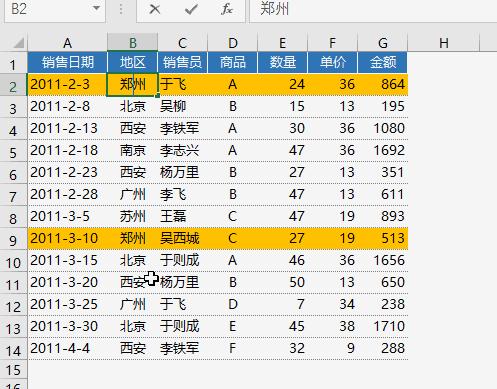Click date cell 2011-2-8
The height and width of the screenshot is (389, 497).
(67, 106)
